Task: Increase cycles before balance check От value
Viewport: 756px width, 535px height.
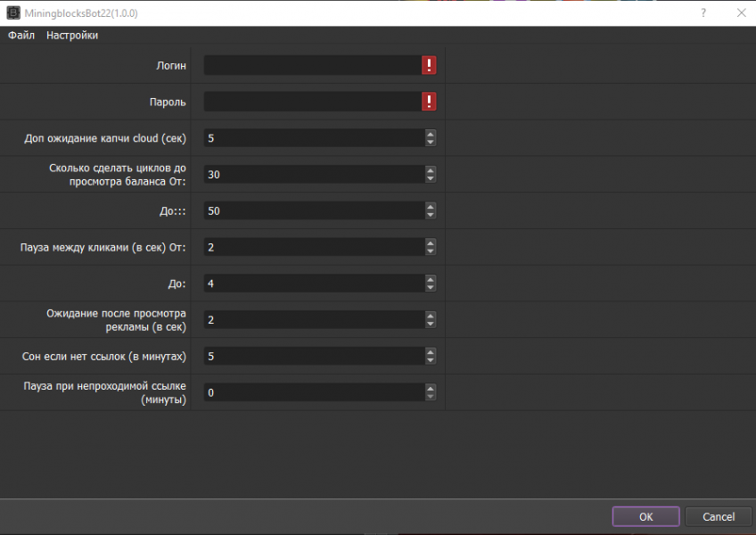Action: (x=430, y=170)
